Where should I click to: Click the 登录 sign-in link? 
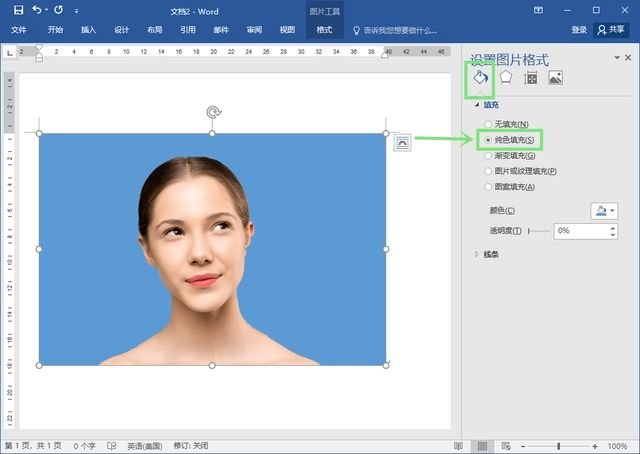point(579,30)
